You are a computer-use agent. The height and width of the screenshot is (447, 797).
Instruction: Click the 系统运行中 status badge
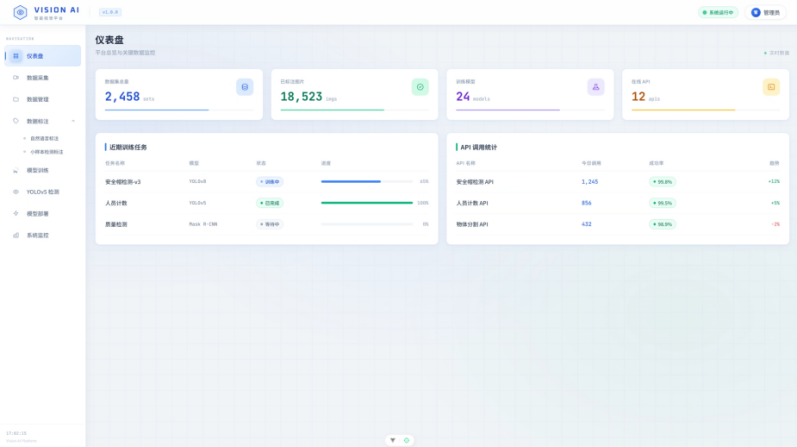717,13
